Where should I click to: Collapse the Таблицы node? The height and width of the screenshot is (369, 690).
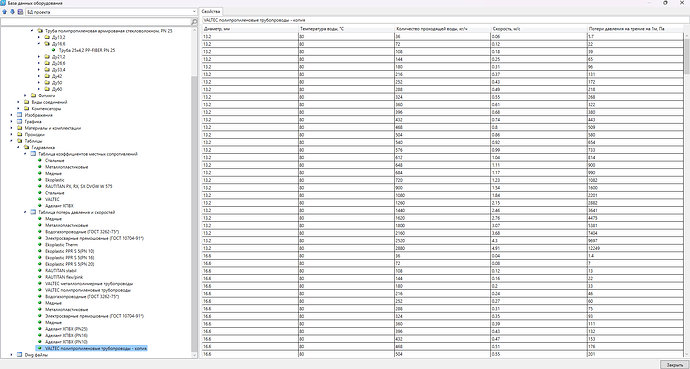point(11,141)
